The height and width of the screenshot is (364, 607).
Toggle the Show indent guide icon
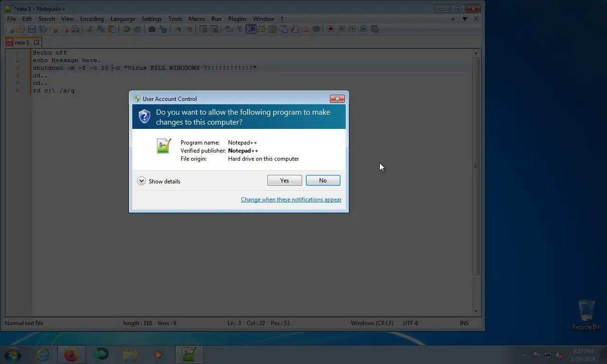251,29
